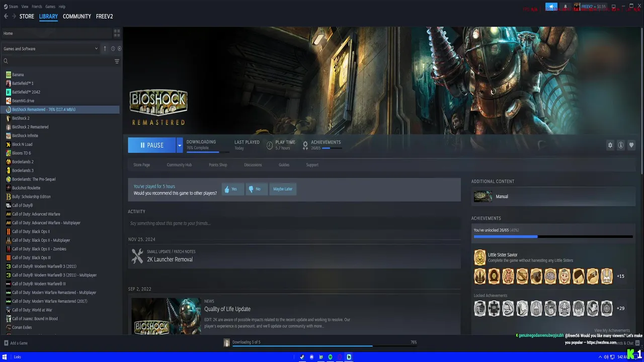The height and width of the screenshot is (362, 644).
Task: Add BioShock Remastered to favorites heart
Action: tap(631, 145)
